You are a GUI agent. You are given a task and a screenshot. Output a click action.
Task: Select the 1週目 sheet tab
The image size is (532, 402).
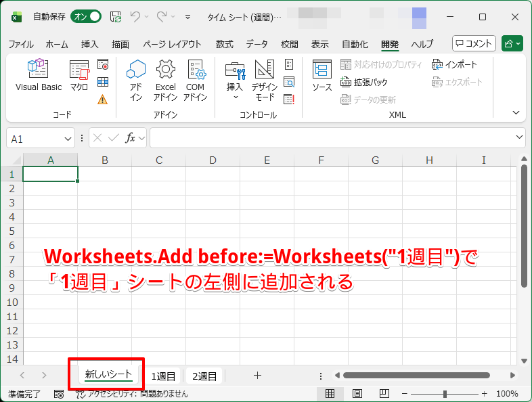[163, 376]
